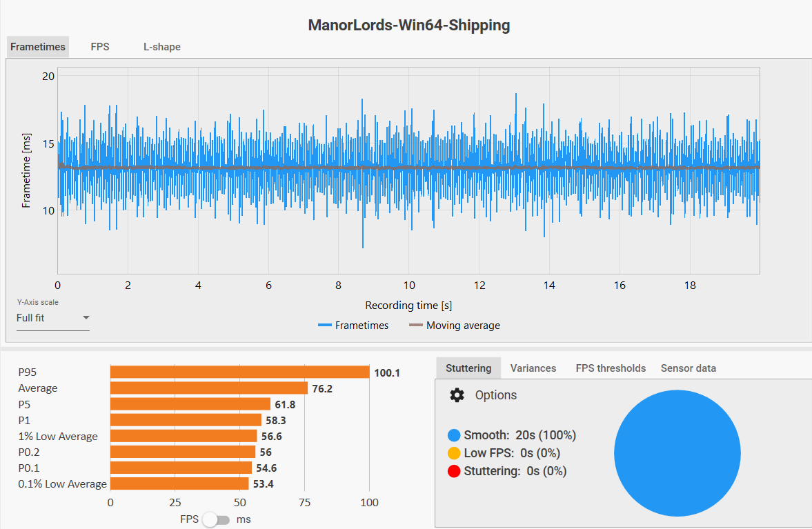This screenshot has width=812, height=529.
Task: Click the ManorLords-Win64-Shipping title
Action: point(408,26)
